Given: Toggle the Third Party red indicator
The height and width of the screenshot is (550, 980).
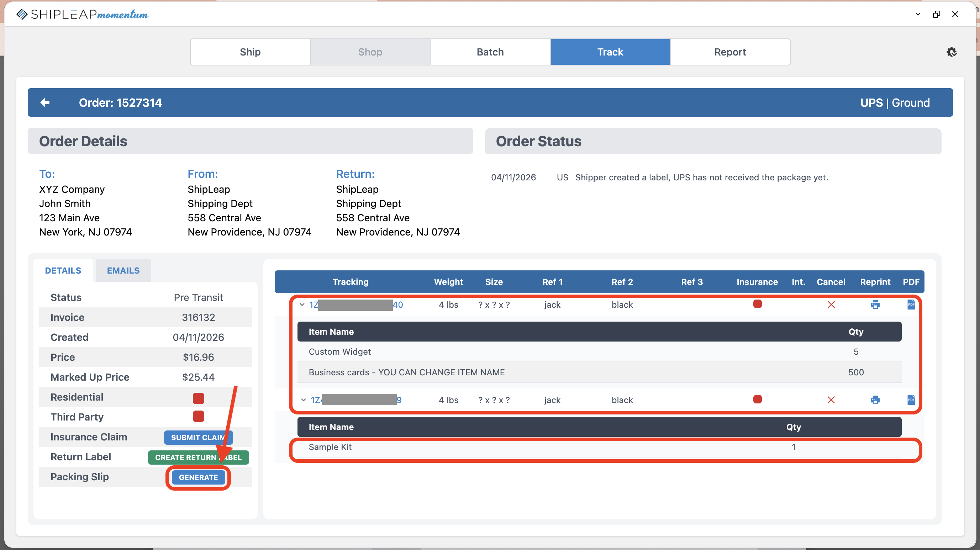Looking at the screenshot, I should click(x=198, y=417).
